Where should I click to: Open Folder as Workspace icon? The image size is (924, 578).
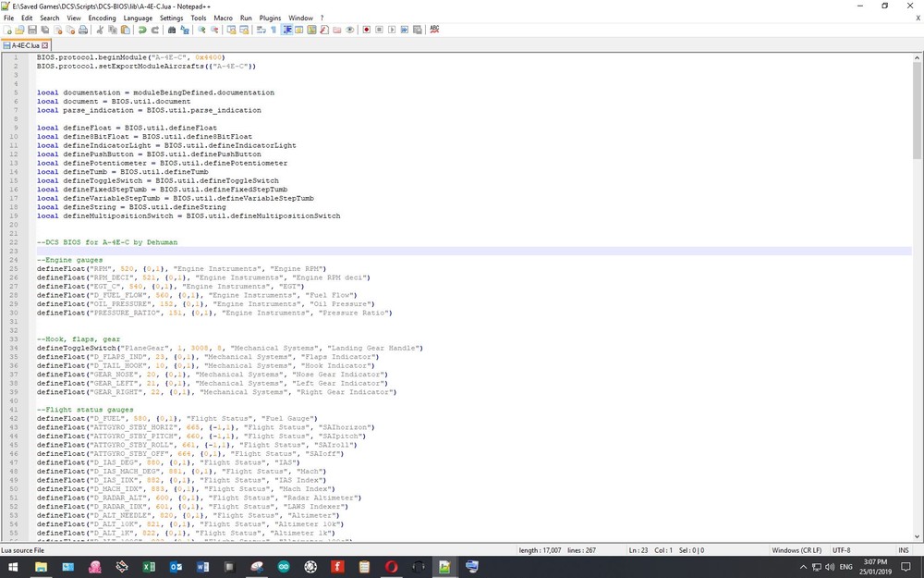[337, 30]
